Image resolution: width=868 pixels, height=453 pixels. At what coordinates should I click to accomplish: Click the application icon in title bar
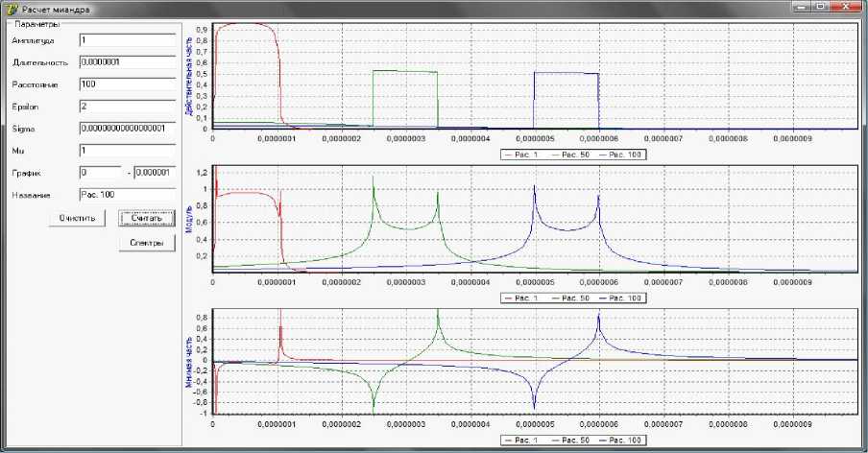(11, 8)
